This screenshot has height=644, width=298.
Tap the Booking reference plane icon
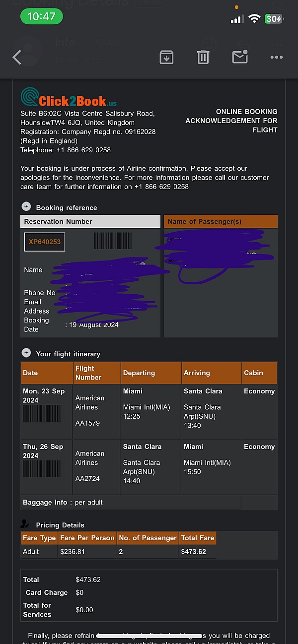pos(26,207)
